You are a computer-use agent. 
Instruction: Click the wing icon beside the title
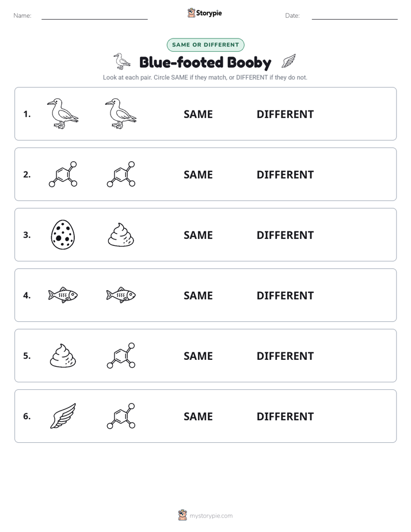tap(288, 62)
